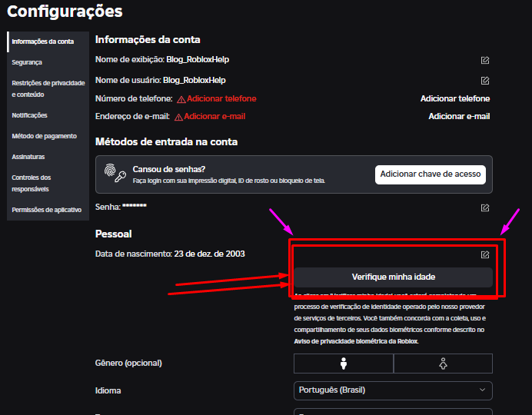
Task: Click edit icon next to display name
Action: [x=484, y=60]
